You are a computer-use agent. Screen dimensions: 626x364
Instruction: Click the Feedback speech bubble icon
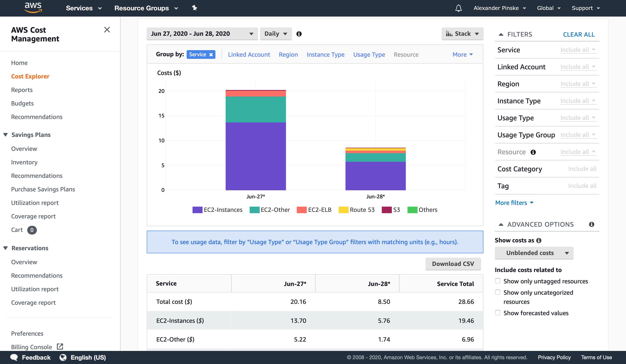(14, 357)
